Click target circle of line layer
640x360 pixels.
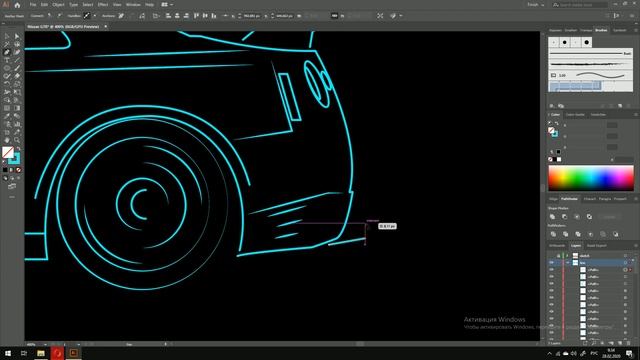pyautogui.click(x=625, y=263)
